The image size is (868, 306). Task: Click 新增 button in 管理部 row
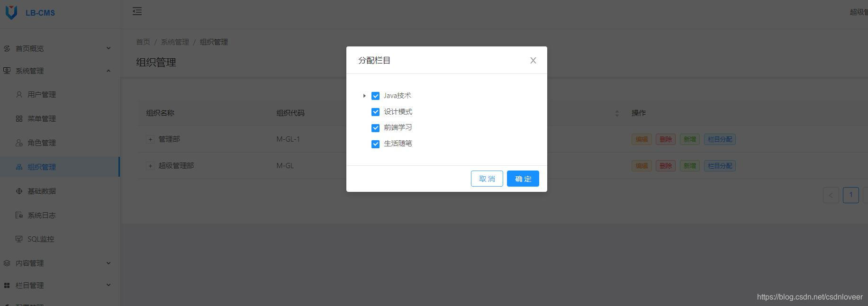(x=690, y=139)
